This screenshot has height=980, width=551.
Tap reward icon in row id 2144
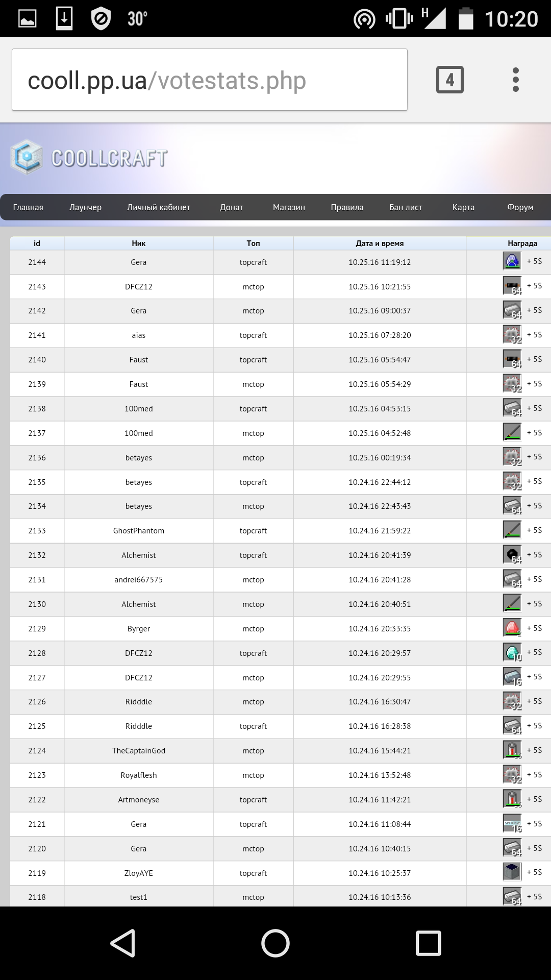pos(512,261)
